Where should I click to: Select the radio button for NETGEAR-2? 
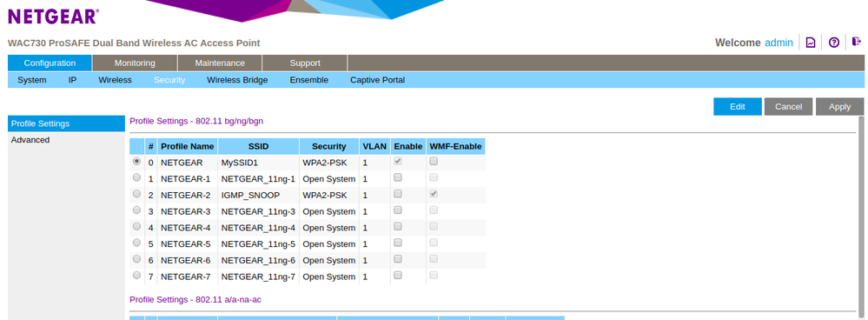(x=136, y=194)
